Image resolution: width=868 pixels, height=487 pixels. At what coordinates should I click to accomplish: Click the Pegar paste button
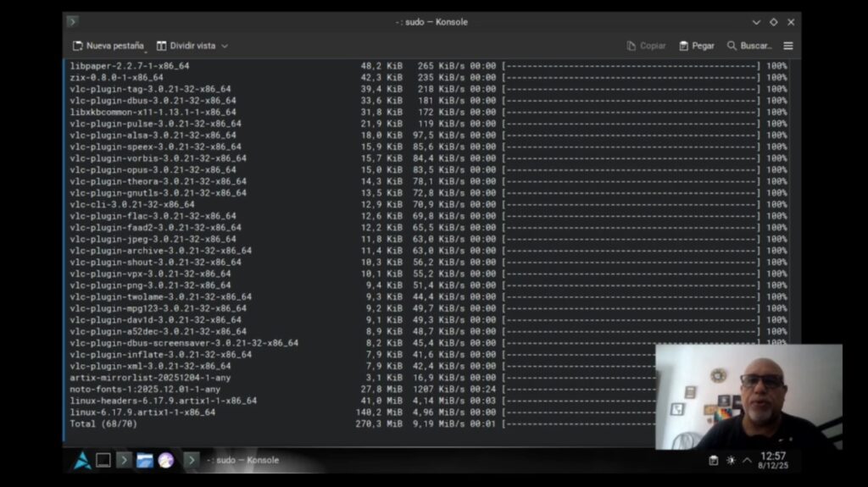(697, 46)
